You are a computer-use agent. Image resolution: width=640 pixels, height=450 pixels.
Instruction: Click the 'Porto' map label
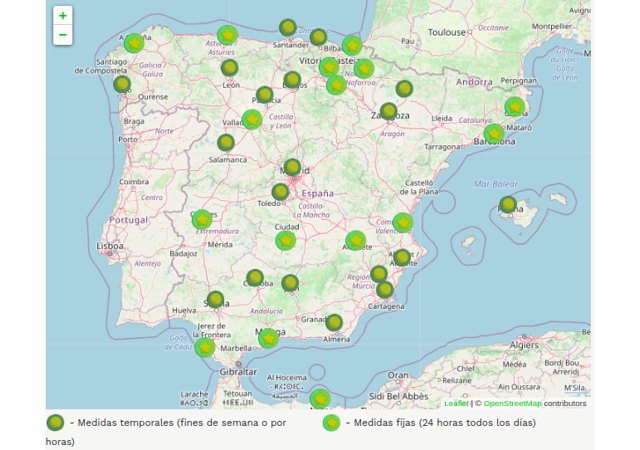128,140
